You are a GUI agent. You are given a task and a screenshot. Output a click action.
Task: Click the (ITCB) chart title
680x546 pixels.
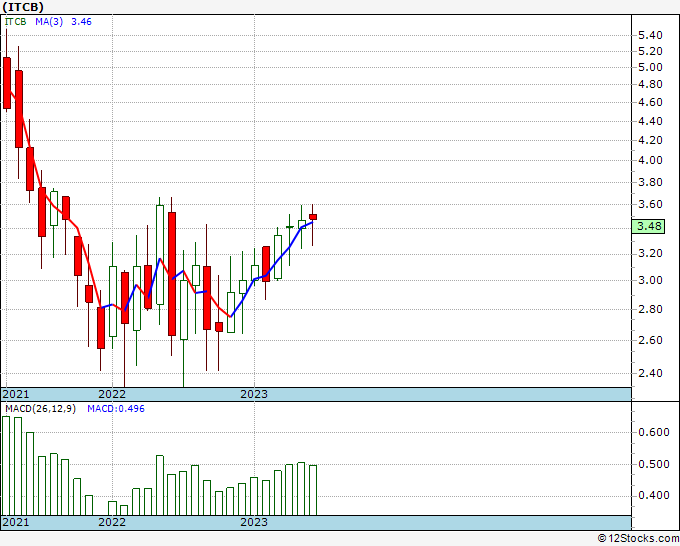click(x=23, y=7)
